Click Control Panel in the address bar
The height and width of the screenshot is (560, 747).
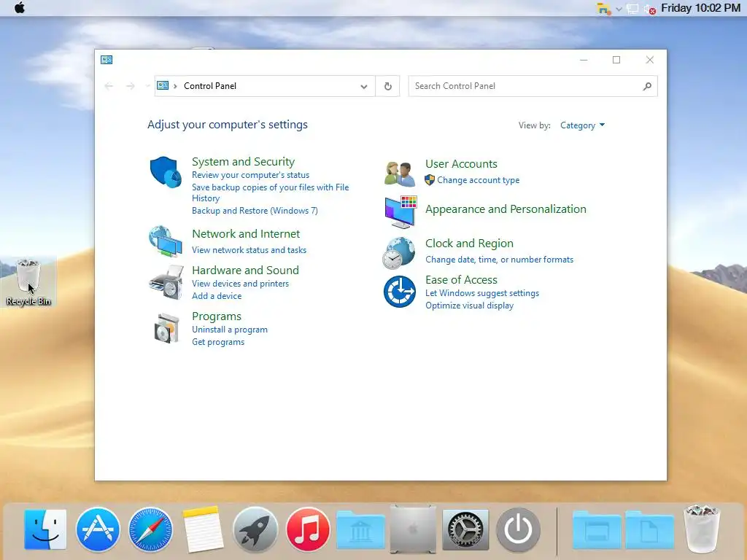pos(210,86)
